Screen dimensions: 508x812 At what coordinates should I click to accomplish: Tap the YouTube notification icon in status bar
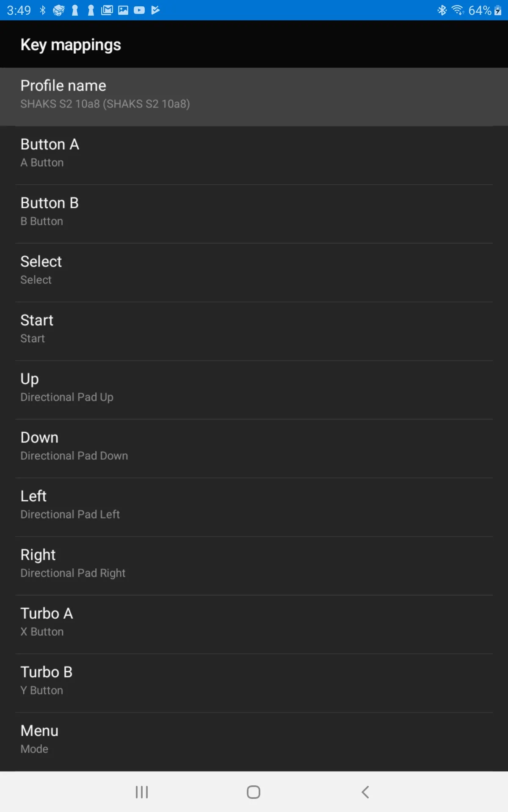139,10
